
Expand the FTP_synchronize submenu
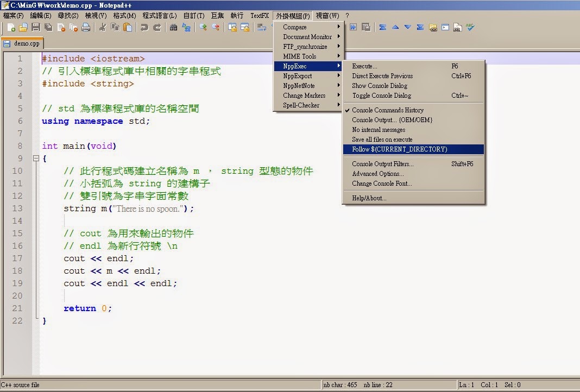pos(307,47)
